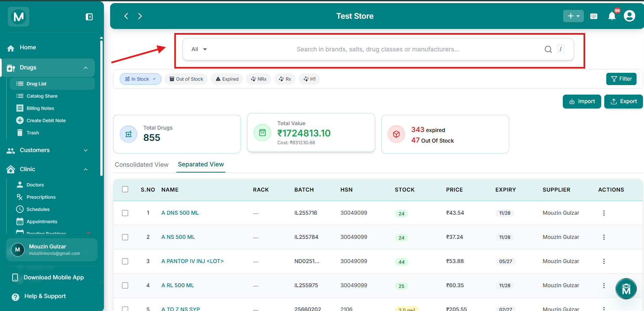
Task: Filter by Out of Stock
Action: (186, 79)
